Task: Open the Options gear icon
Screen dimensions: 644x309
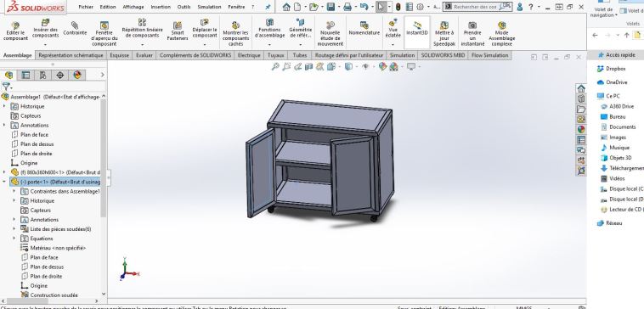Action: click(420, 7)
